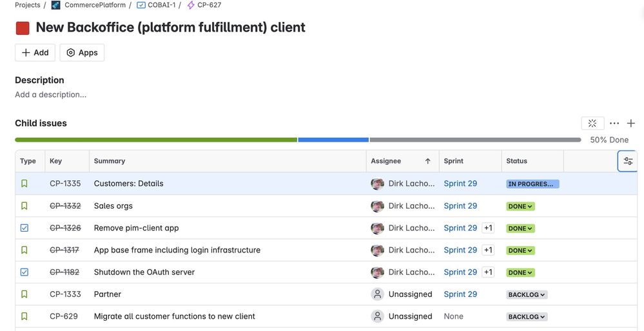Open the BACKLOG status dropdown for CP-629
This screenshot has height=331, width=644.
[x=527, y=317]
